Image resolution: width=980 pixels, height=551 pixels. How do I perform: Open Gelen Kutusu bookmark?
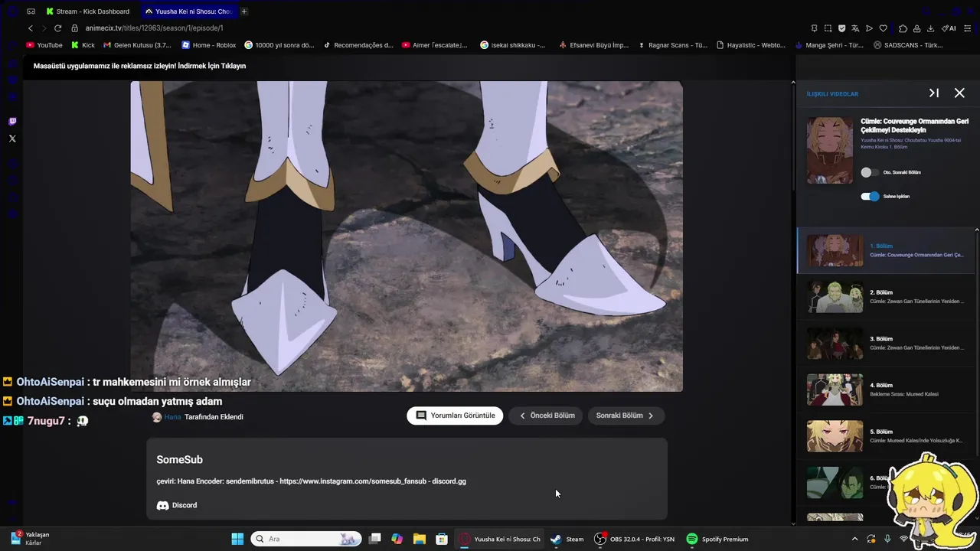[137, 45]
